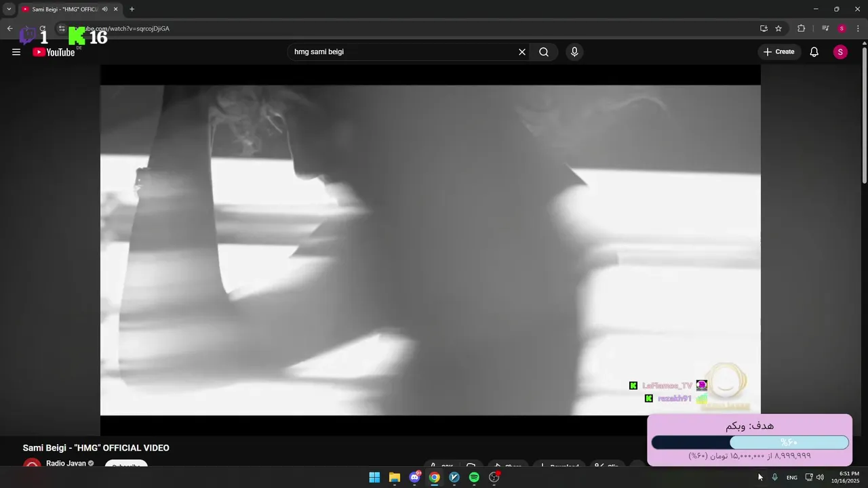Image resolution: width=868 pixels, height=488 pixels.
Task: Open the volume tray icon
Action: tap(820, 477)
